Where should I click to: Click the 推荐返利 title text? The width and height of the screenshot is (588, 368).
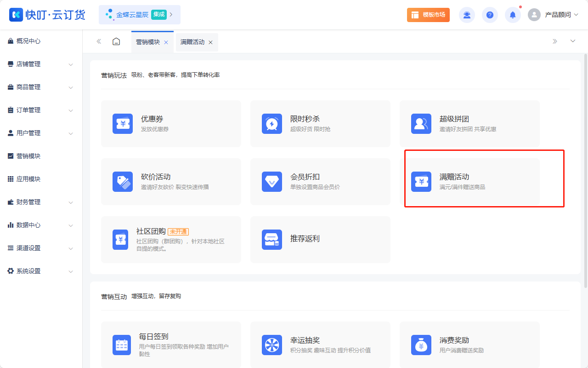tap(305, 239)
